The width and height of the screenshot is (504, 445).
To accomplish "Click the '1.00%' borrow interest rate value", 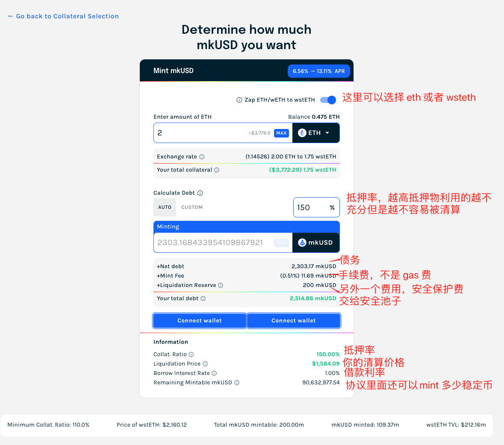I will [x=332, y=373].
